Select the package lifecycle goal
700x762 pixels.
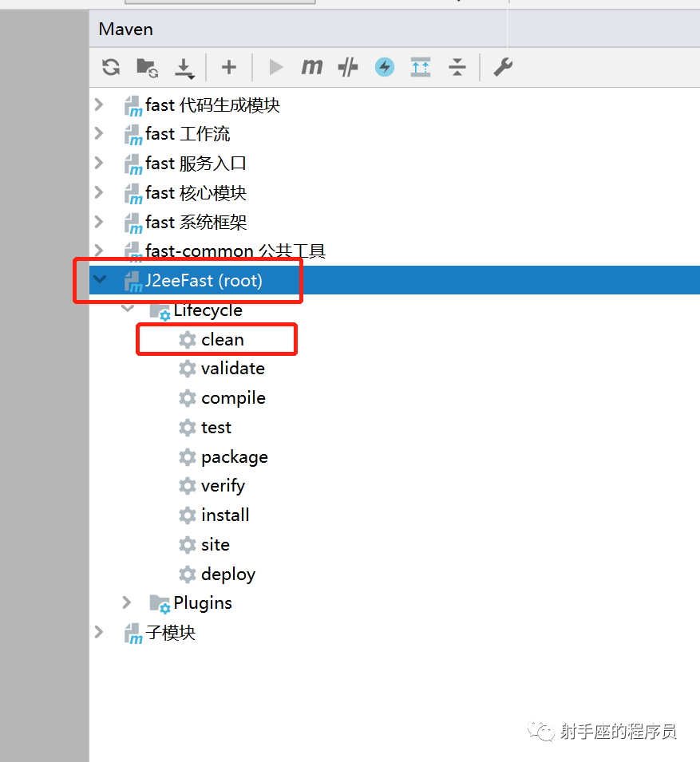point(235,457)
